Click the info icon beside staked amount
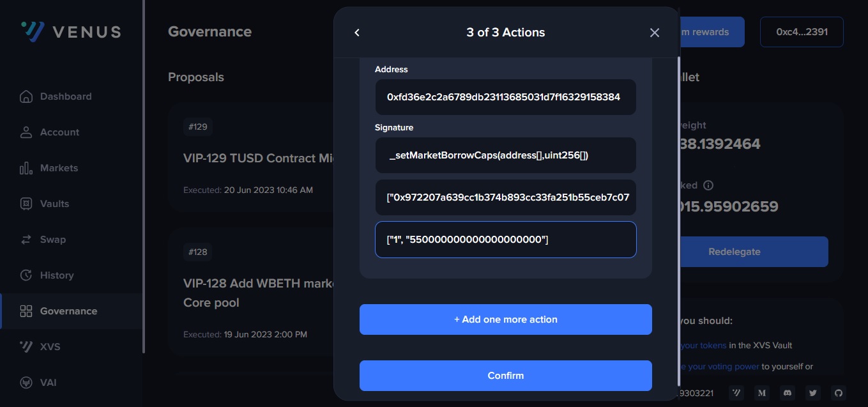Viewport: 868px width, 407px height. point(708,185)
